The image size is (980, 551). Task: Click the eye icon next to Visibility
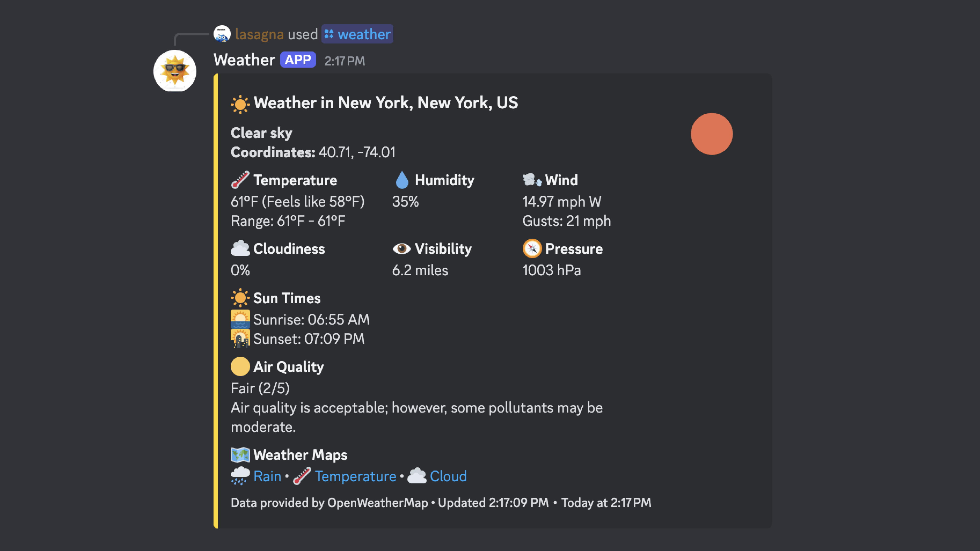click(x=402, y=249)
